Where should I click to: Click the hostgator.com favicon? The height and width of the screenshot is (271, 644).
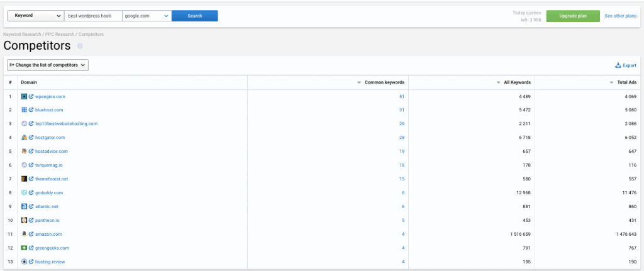tap(25, 138)
